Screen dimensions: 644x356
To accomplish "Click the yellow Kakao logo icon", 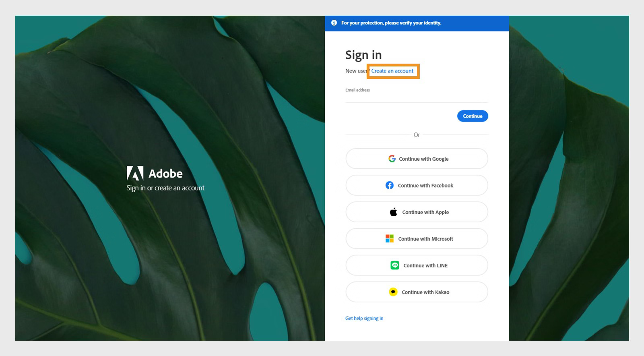I will 393,292.
